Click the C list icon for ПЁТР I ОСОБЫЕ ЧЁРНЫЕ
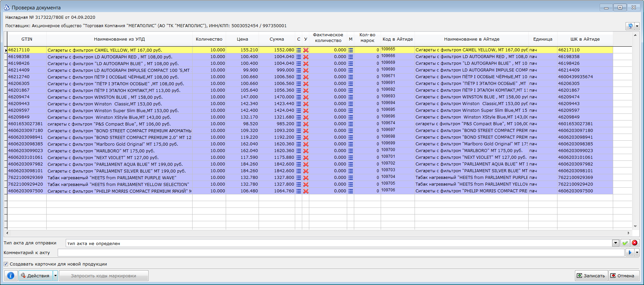The width and height of the screenshot is (644, 285). [x=299, y=77]
